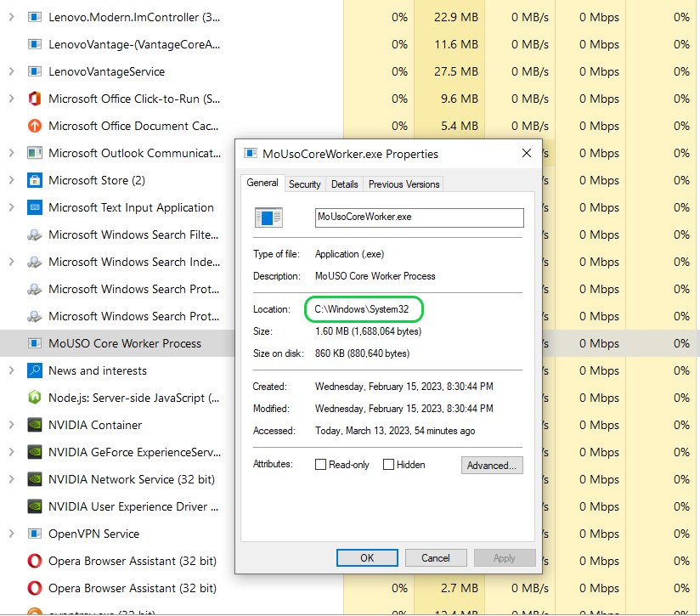Click the 22.9 MB memory value

(x=456, y=17)
